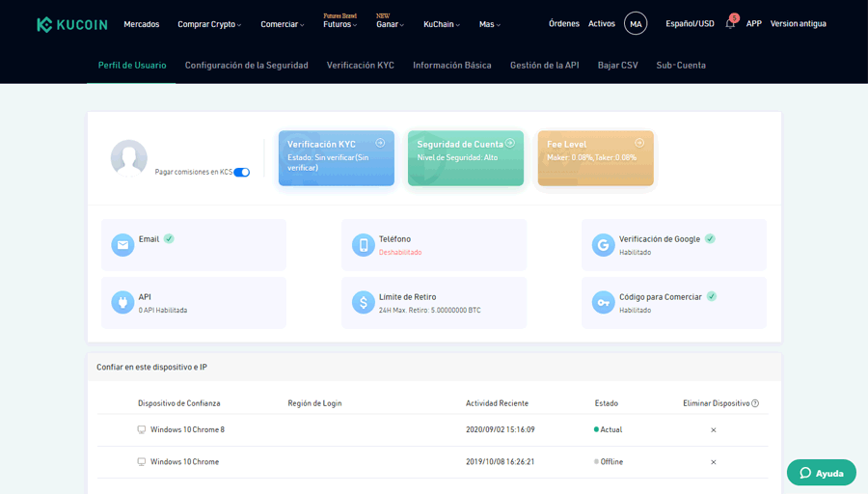Image resolution: width=868 pixels, height=494 pixels.
Task: Click monitor icon for offline Windows 10 Chrome
Action: (x=142, y=462)
